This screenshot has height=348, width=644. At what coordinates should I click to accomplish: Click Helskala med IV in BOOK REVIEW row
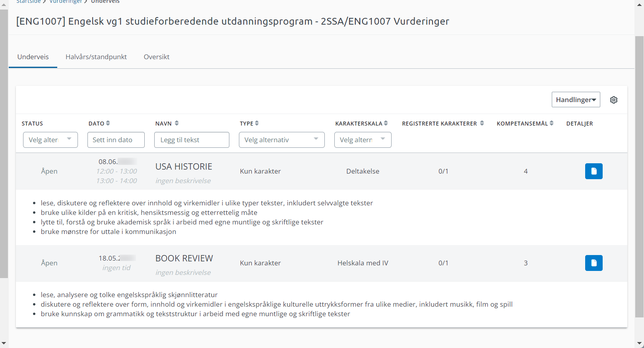click(363, 263)
